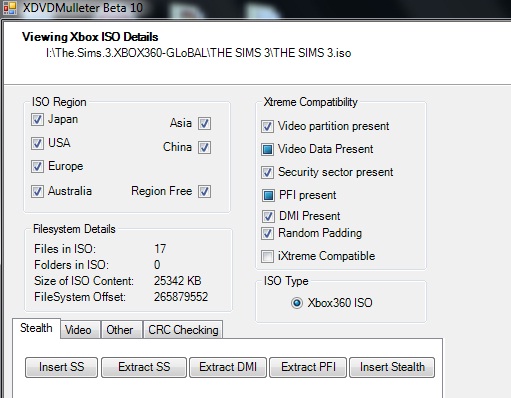Click the Extract PFI button
511x398 pixels.
[308, 367]
